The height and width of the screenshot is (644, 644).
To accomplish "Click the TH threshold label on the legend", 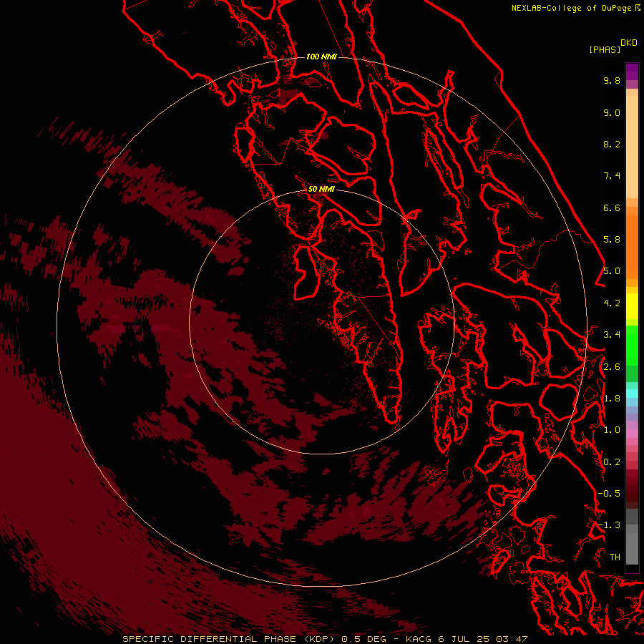I will [615, 557].
